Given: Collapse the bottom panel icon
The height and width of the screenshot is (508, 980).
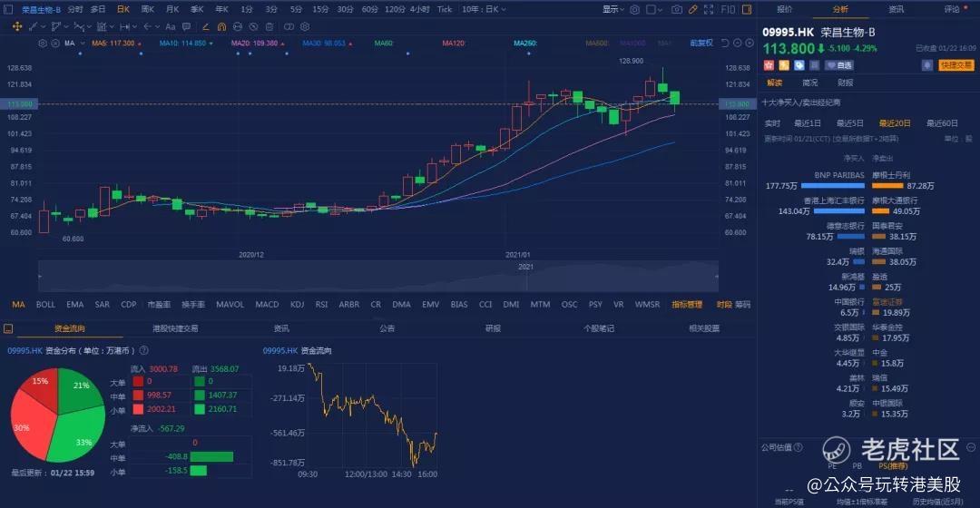Looking at the screenshot, I should pyautogui.click(x=8, y=328).
